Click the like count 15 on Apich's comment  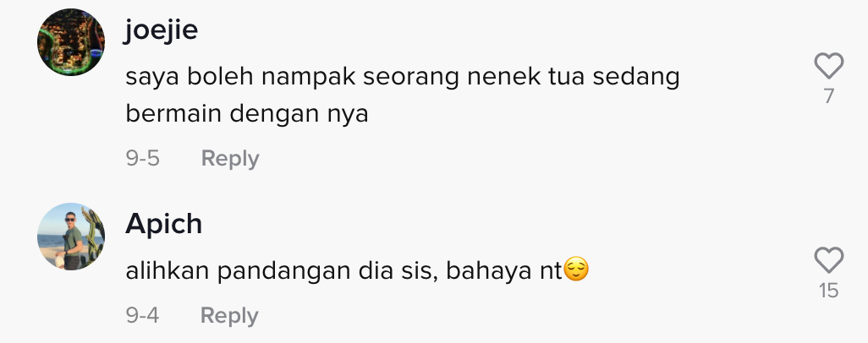(829, 291)
